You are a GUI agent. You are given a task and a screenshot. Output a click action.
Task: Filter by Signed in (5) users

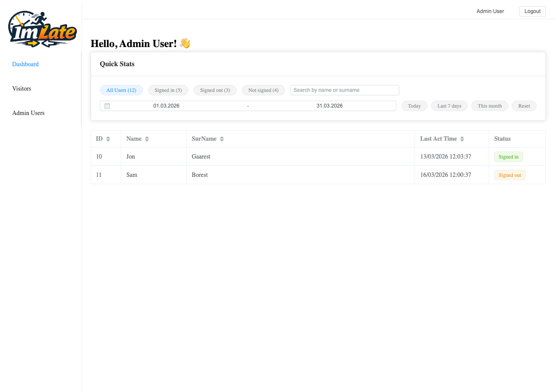click(168, 90)
